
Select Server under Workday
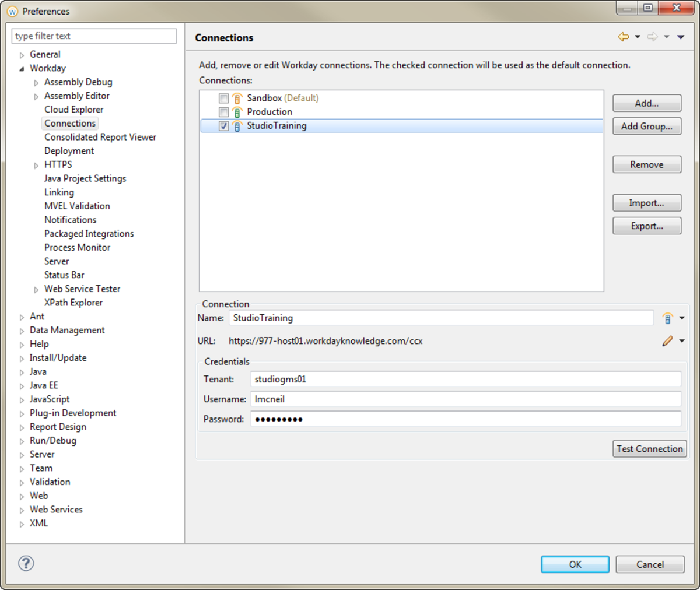[57, 261]
